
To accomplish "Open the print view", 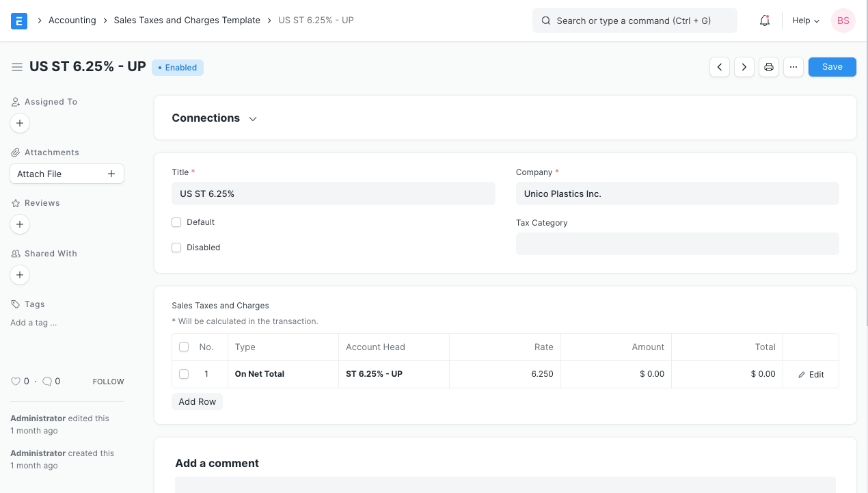I will click(x=768, y=66).
